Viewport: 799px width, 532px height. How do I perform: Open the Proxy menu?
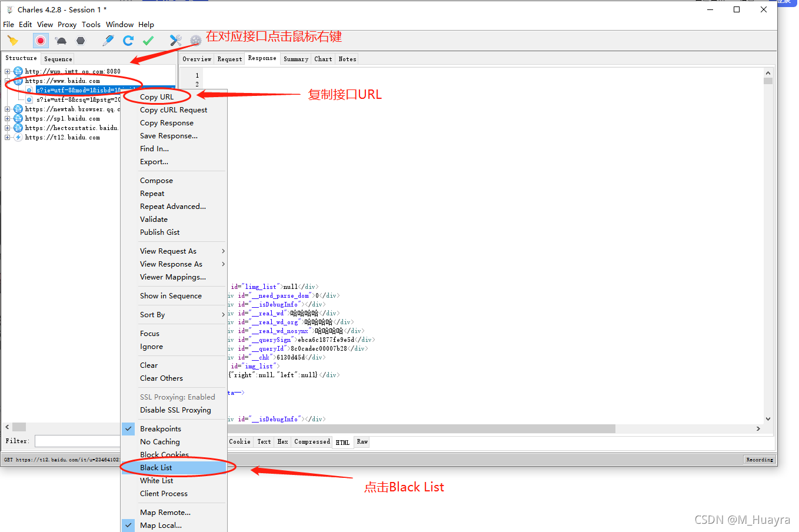(x=67, y=25)
